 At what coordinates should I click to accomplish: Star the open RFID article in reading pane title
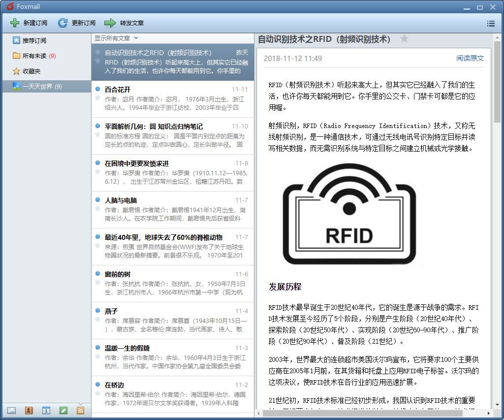click(x=405, y=39)
